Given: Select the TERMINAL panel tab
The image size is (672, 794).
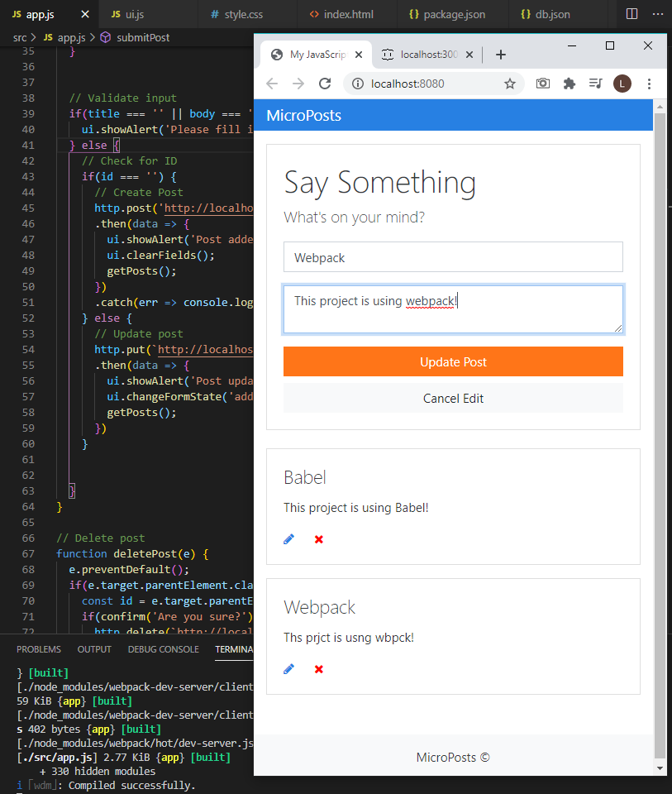Looking at the screenshot, I should [234, 649].
